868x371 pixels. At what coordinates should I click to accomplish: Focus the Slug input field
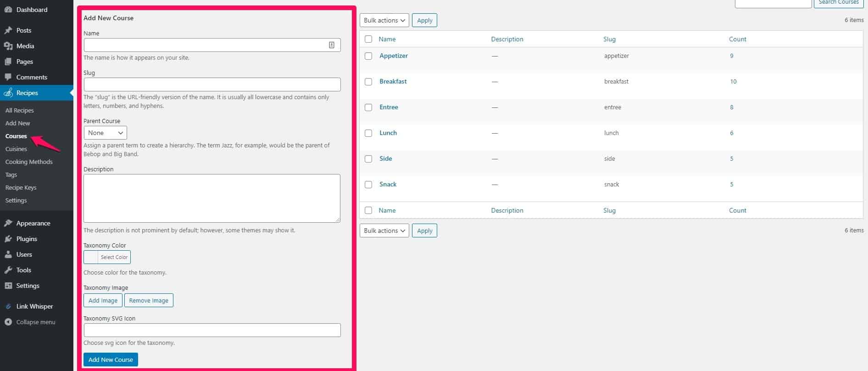click(x=212, y=84)
